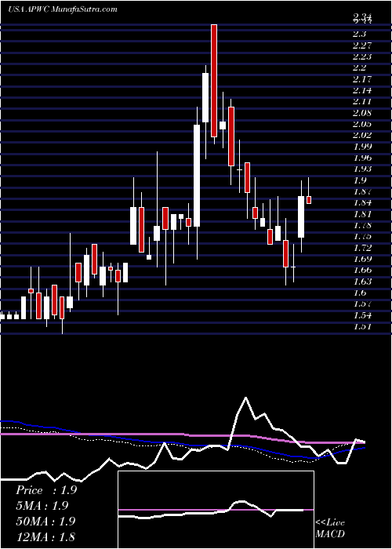
Task: Click the 2.05 price level label
Action: pyautogui.click(x=362, y=124)
